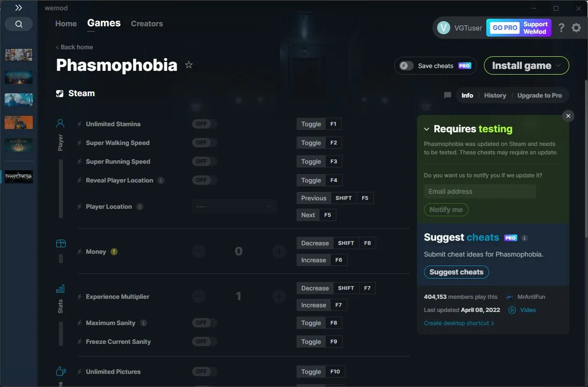The width and height of the screenshot is (588, 387).
Task: Open the second game thumbnail in the sidebar
Action: [19, 77]
